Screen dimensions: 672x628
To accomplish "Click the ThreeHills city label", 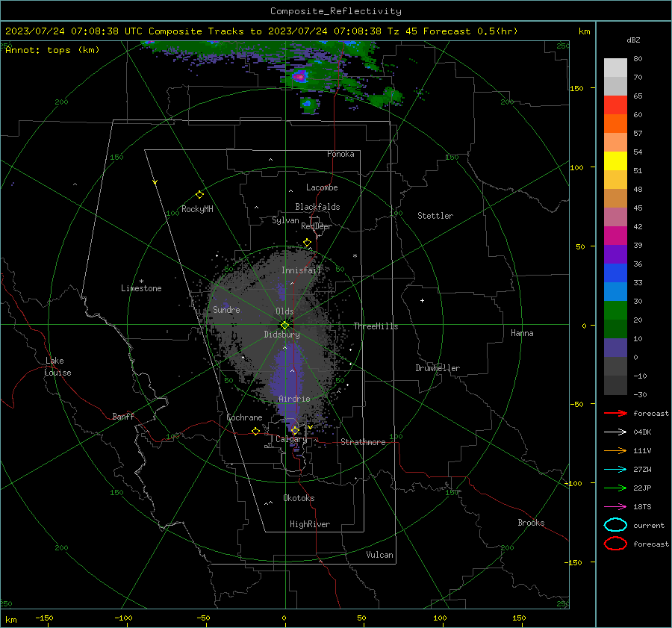I will pyautogui.click(x=376, y=326).
